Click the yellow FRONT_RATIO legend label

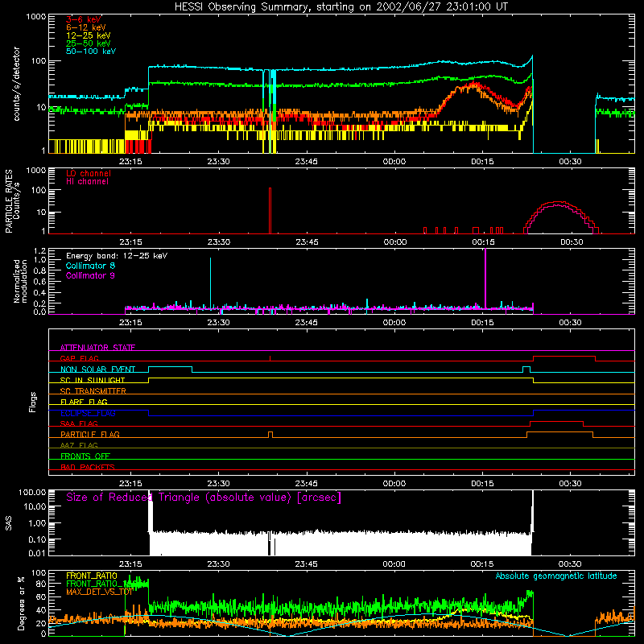click(92, 576)
